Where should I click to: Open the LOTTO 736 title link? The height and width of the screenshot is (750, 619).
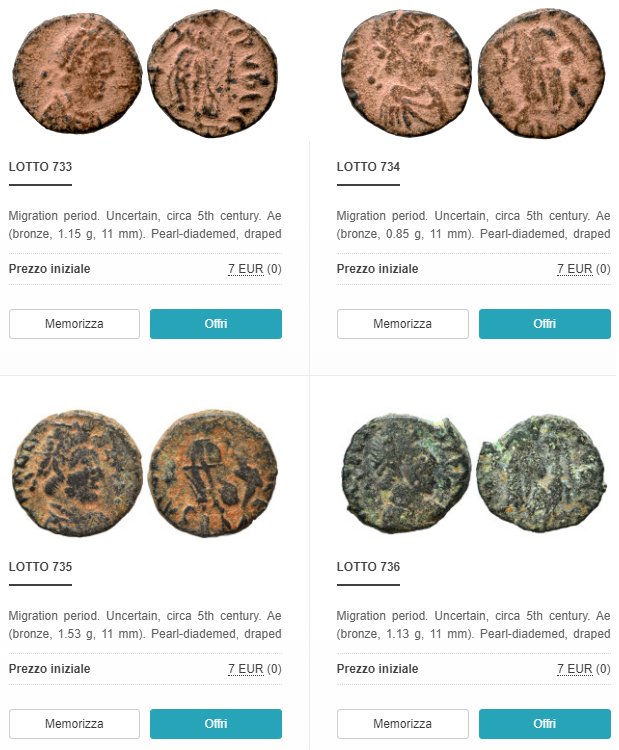(x=368, y=567)
